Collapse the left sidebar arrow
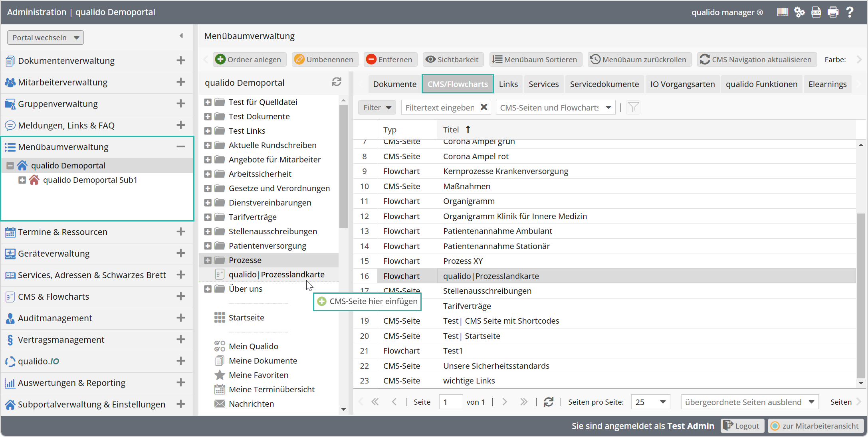The width and height of the screenshot is (868, 437). pyautogui.click(x=181, y=36)
